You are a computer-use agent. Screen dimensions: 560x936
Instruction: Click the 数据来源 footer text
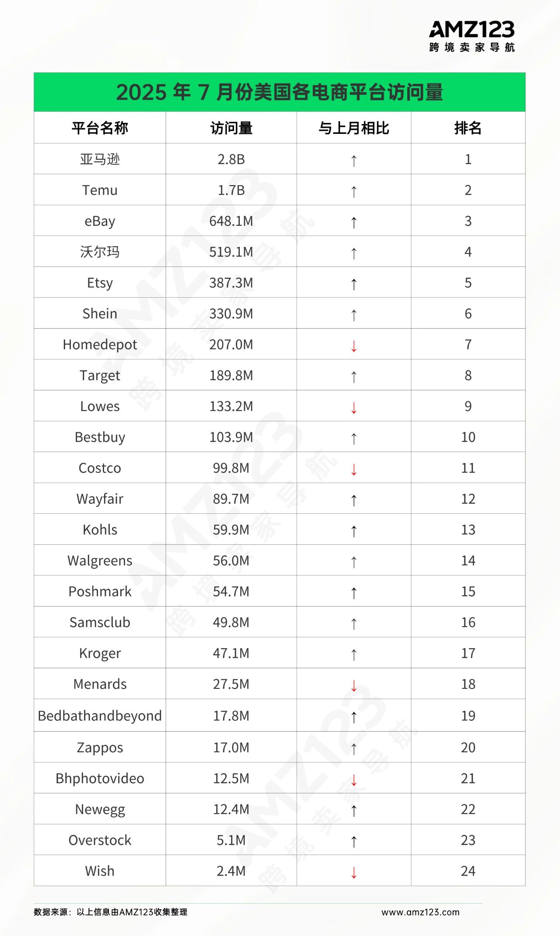[110, 912]
